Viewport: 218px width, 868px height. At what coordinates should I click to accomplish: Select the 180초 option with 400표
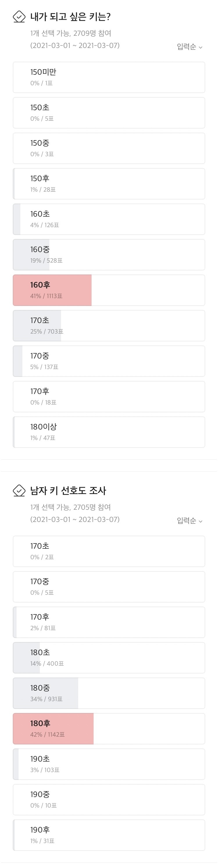coord(109,658)
